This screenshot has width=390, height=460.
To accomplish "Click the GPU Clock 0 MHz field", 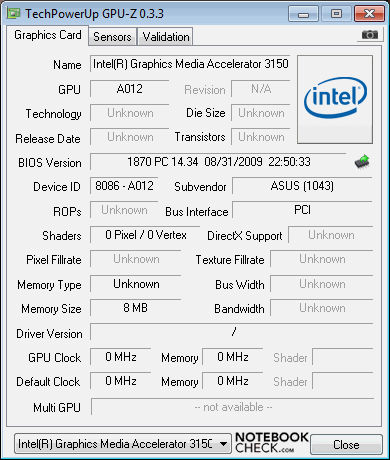I will pyautogui.click(x=121, y=357).
